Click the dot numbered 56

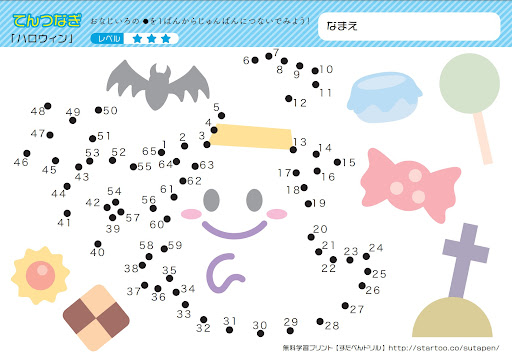(153, 208)
